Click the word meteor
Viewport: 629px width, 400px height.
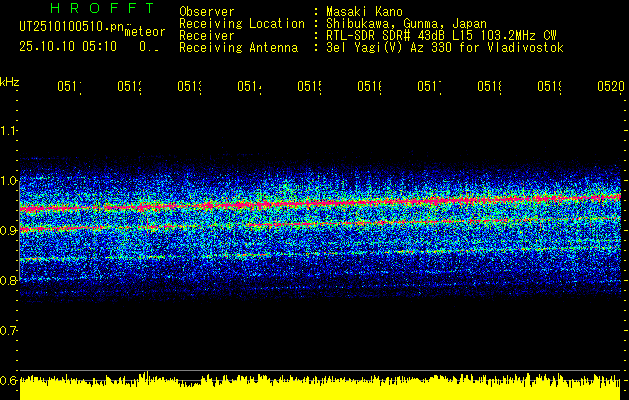[145, 32]
